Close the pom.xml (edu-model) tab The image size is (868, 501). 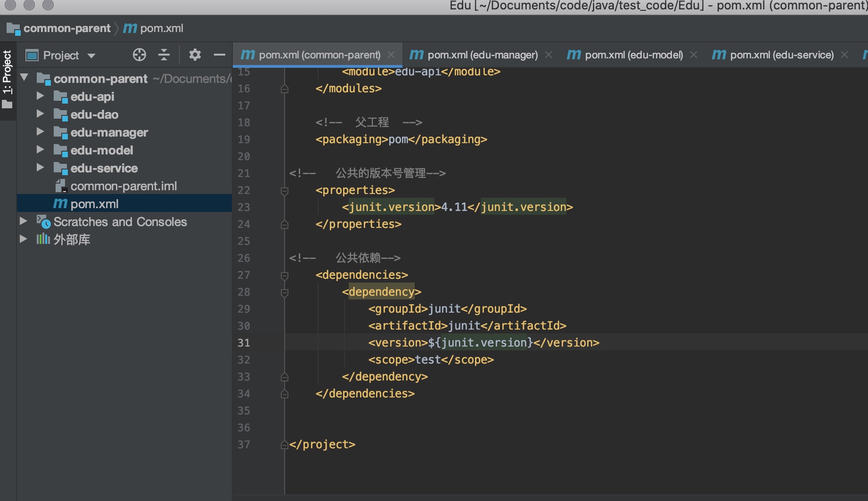point(694,55)
